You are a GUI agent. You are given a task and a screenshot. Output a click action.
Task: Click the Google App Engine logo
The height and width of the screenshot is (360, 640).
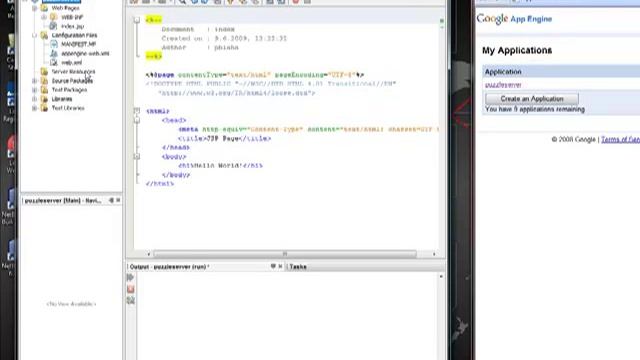(514, 19)
